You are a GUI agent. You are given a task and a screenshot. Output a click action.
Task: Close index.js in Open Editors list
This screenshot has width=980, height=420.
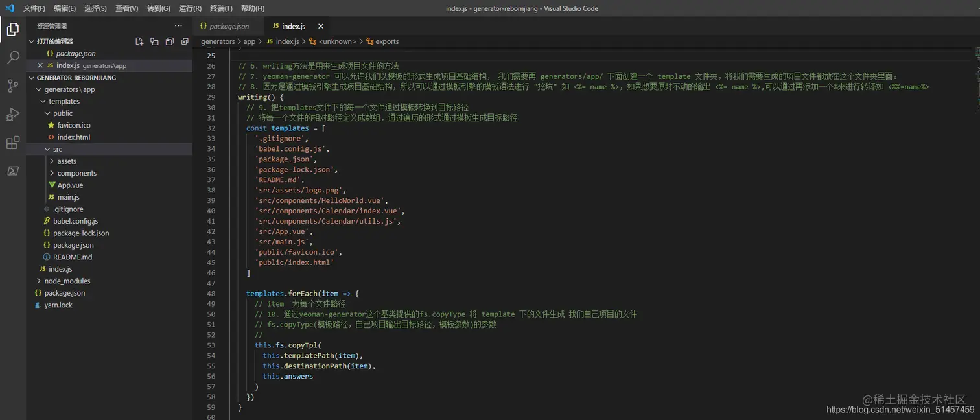[x=40, y=65]
